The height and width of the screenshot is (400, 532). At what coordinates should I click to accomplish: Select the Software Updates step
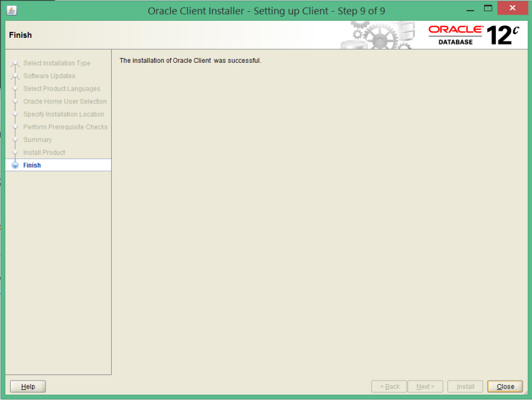coord(49,76)
